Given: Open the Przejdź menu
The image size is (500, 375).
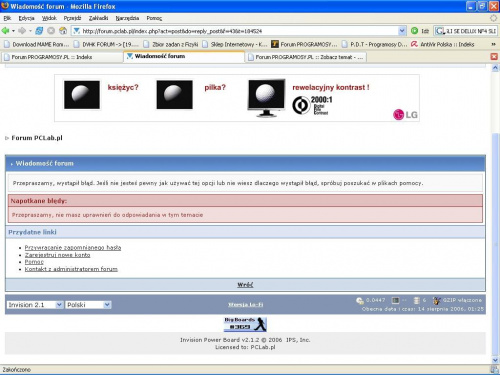Looking at the screenshot, I should [72, 18].
